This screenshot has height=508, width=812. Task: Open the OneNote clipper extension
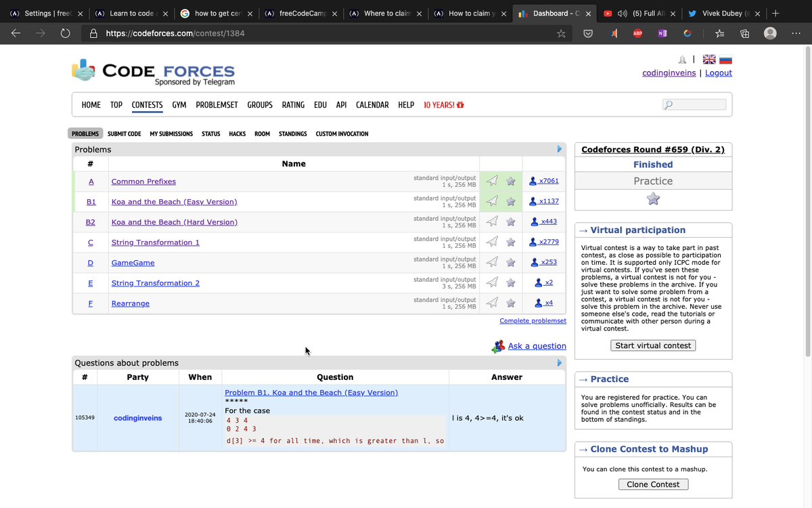click(x=662, y=33)
